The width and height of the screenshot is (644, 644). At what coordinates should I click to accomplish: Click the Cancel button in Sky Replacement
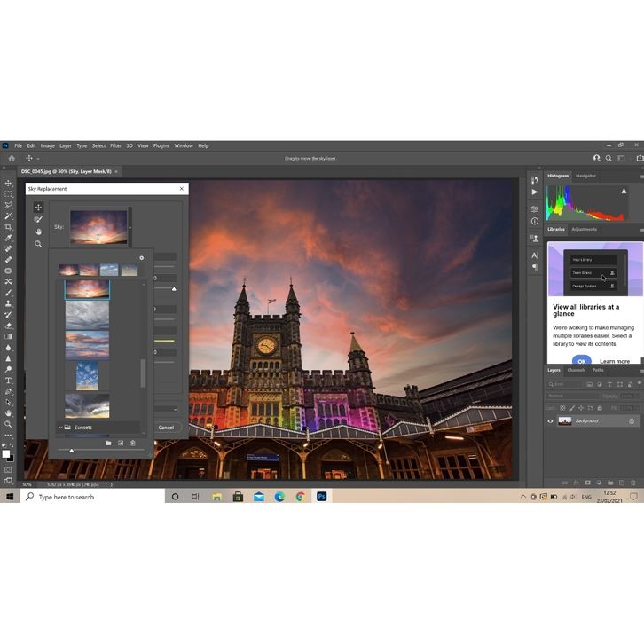coord(166,428)
